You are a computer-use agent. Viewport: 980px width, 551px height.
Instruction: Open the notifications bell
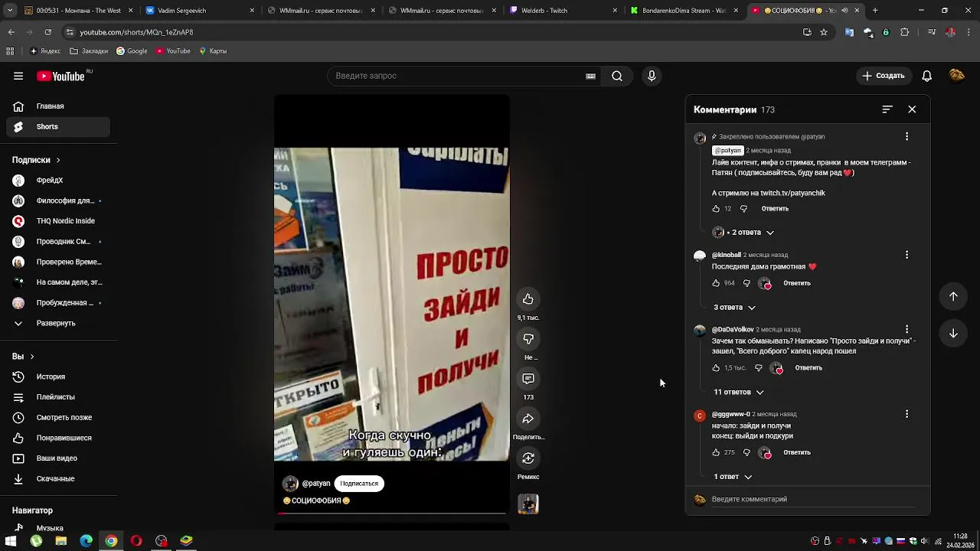coord(926,76)
